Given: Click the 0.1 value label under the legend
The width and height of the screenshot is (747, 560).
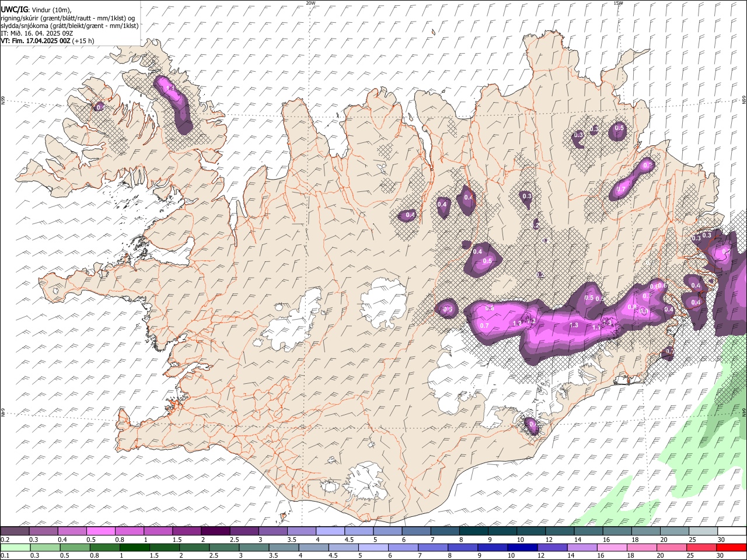Looking at the screenshot, I should point(5,555).
